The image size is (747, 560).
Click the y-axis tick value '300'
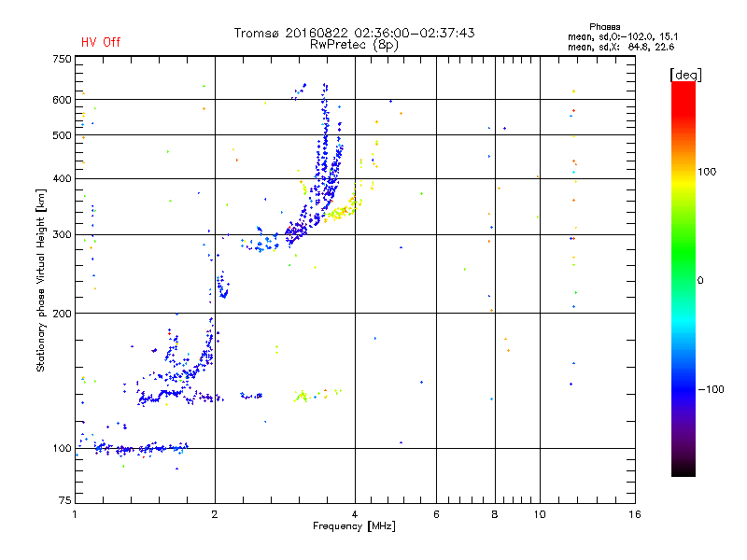[63, 235]
